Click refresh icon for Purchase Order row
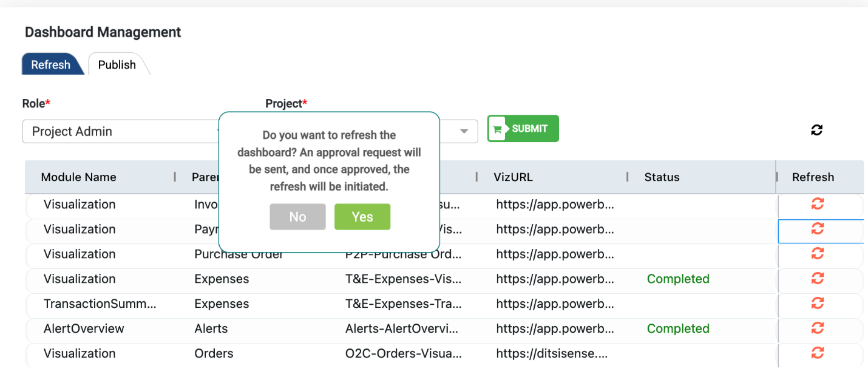This screenshot has width=868, height=391. (x=818, y=254)
